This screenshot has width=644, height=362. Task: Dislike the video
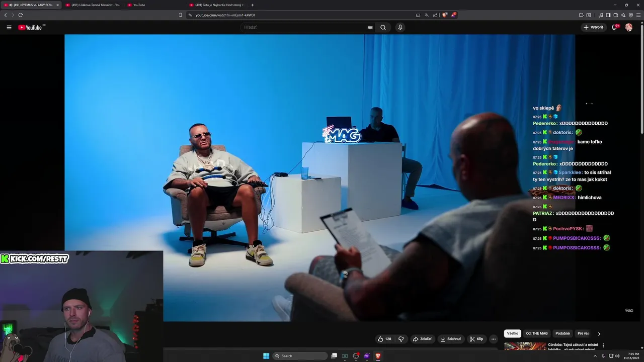pos(401,339)
